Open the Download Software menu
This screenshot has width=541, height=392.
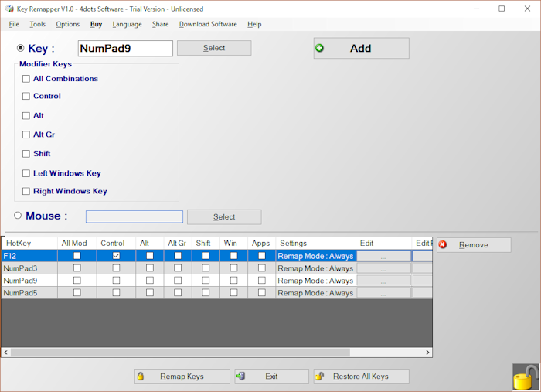pyautogui.click(x=208, y=24)
